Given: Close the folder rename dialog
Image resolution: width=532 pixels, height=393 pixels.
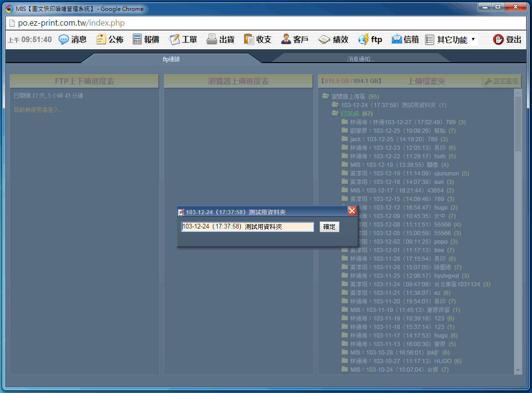Looking at the screenshot, I should pos(352,211).
